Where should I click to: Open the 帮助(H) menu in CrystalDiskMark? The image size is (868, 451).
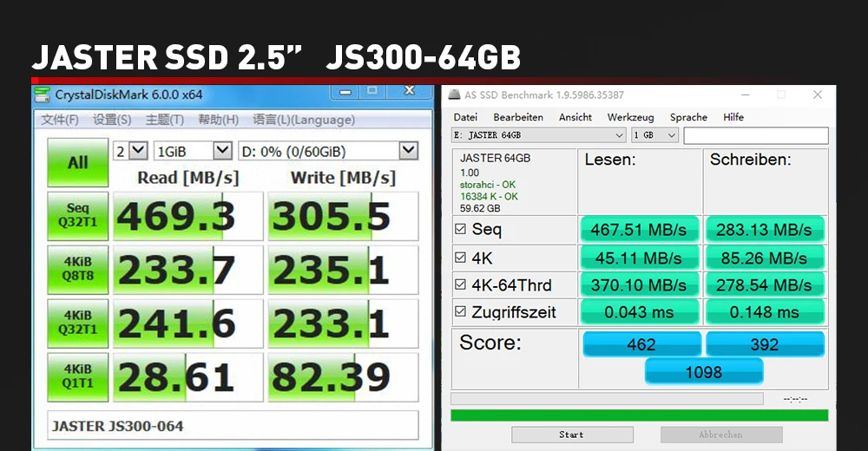click(218, 120)
